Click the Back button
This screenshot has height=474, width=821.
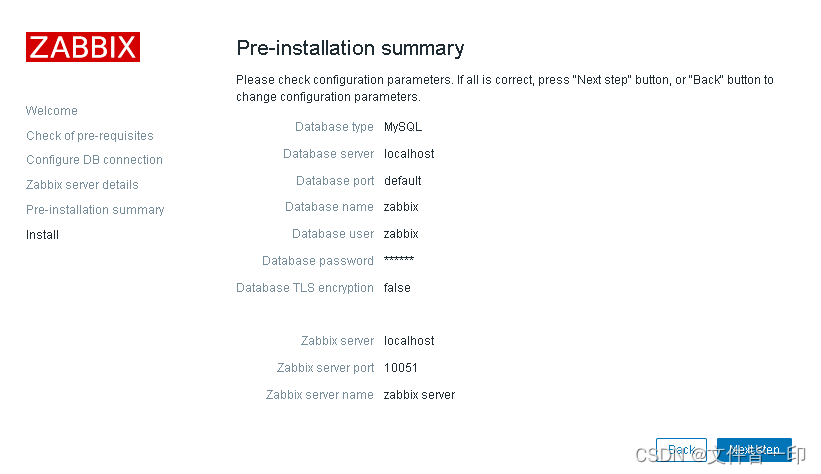(681, 450)
